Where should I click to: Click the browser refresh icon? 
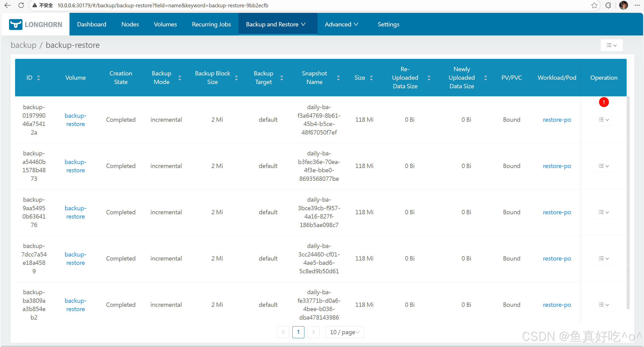21,5
